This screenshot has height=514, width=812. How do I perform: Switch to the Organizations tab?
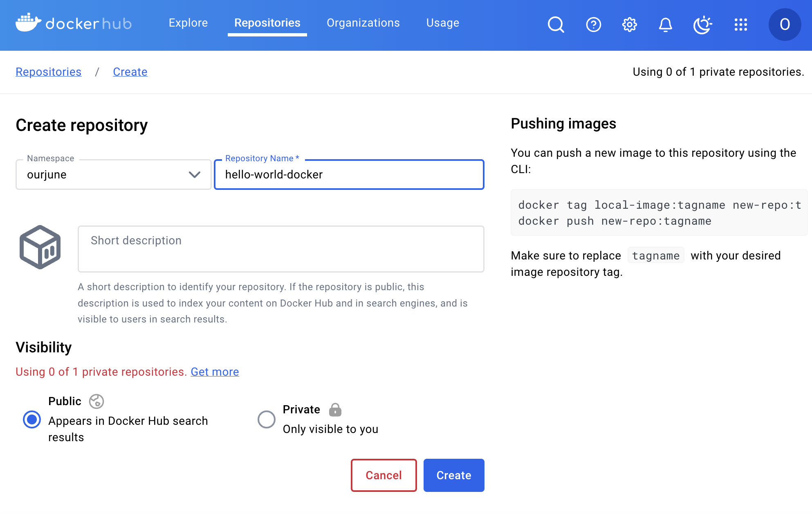(x=363, y=23)
